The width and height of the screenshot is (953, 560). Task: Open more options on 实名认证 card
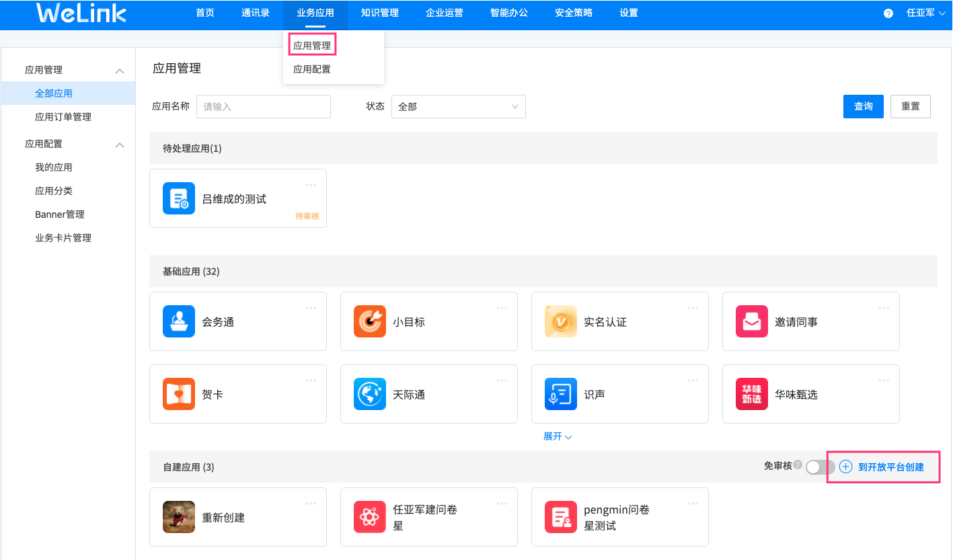pyautogui.click(x=693, y=307)
